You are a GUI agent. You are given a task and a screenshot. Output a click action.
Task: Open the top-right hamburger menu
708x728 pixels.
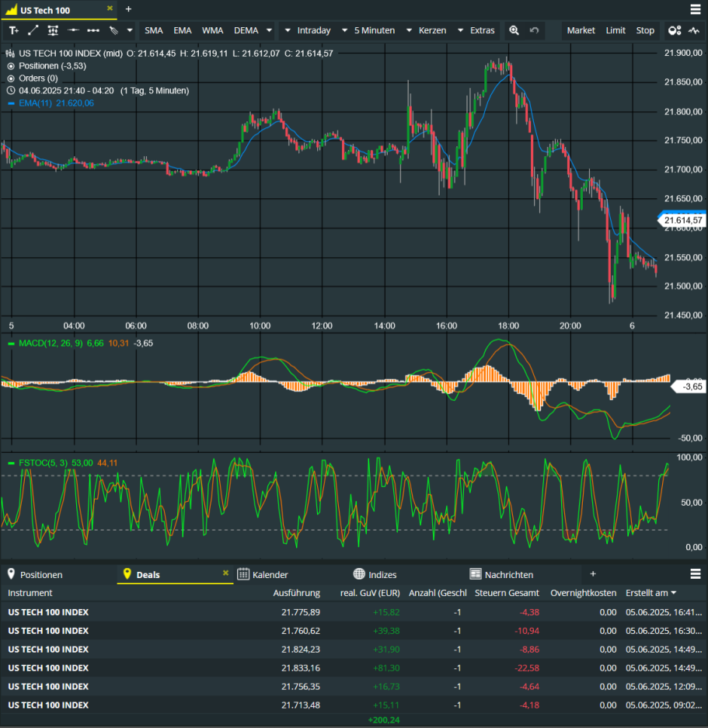[696, 9]
